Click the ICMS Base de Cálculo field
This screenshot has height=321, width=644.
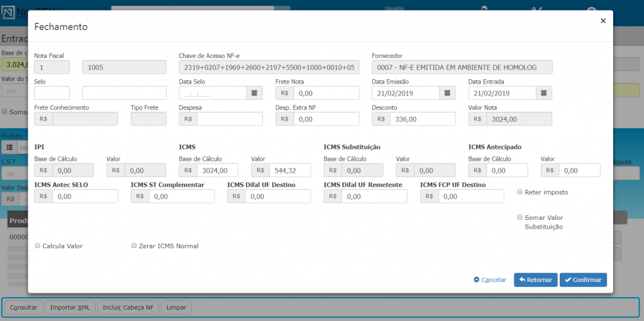tap(217, 170)
